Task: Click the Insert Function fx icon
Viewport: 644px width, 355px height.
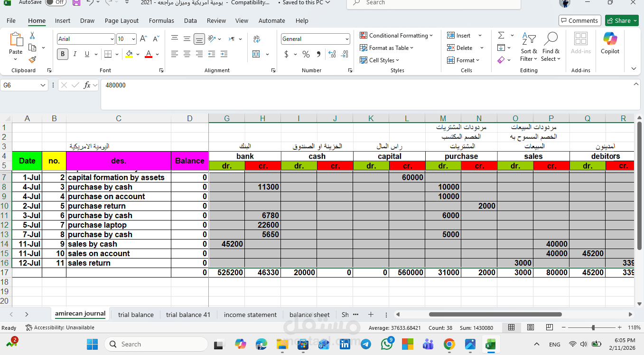Action: click(x=87, y=85)
